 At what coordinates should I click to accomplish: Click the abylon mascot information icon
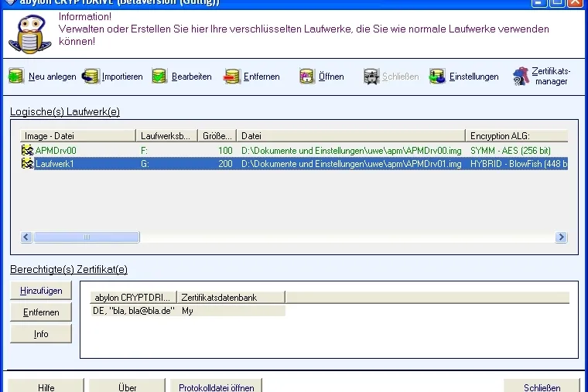point(30,35)
